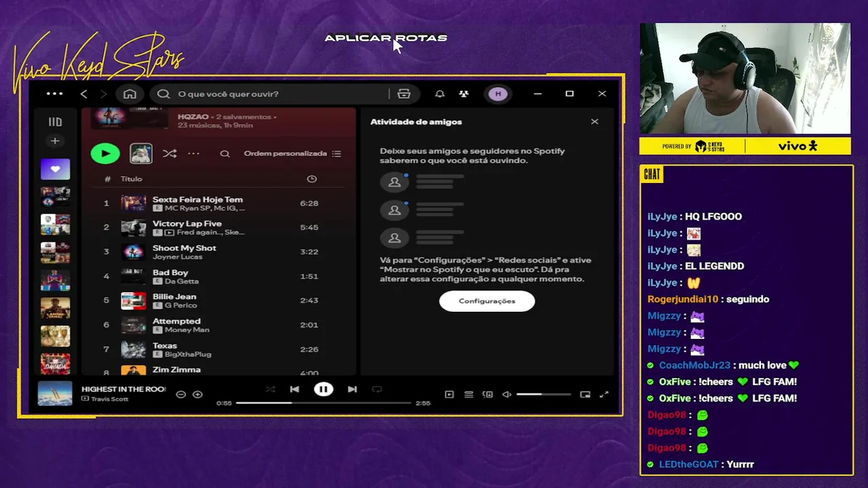Viewport: 868px width, 488px height.
Task: Select the track Texas
Action: coord(165,345)
